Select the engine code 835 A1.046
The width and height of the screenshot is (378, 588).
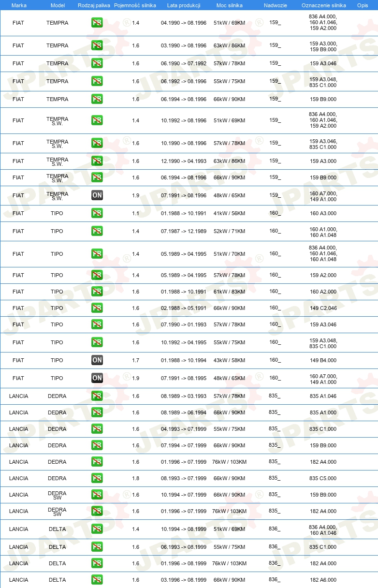coord(323,396)
